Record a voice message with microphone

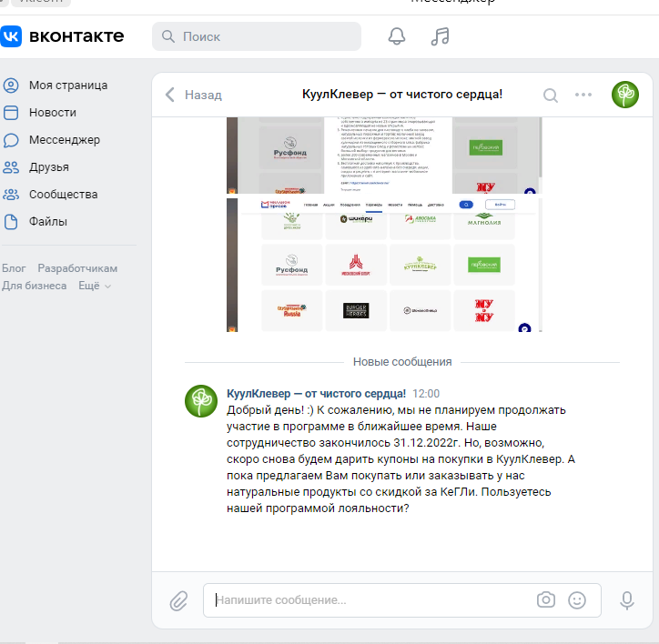626,600
